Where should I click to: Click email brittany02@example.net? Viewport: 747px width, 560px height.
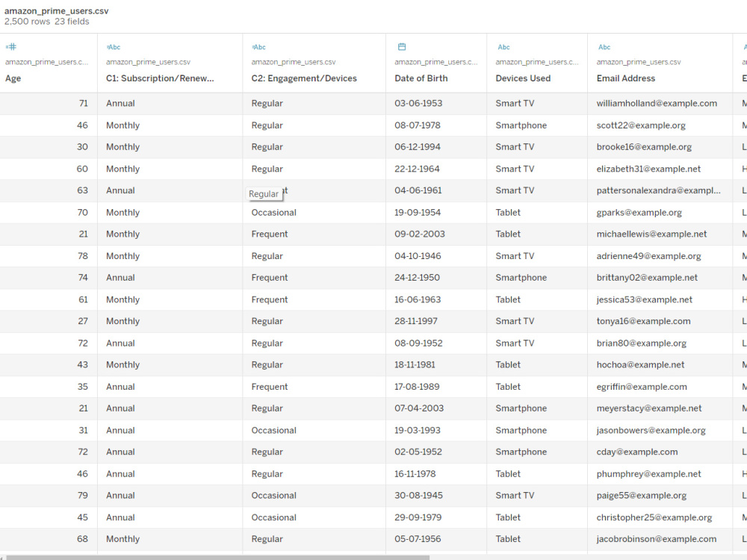(647, 278)
